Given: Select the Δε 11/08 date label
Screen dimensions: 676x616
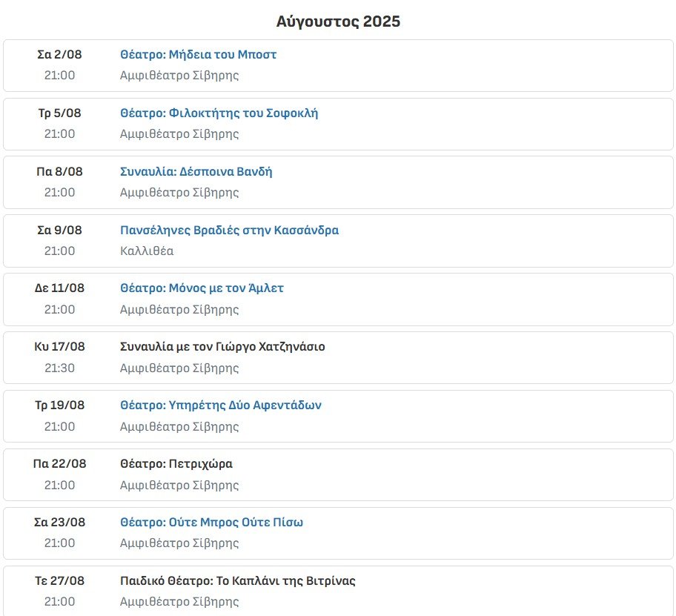Looking at the screenshot, I should pyautogui.click(x=59, y=288).
